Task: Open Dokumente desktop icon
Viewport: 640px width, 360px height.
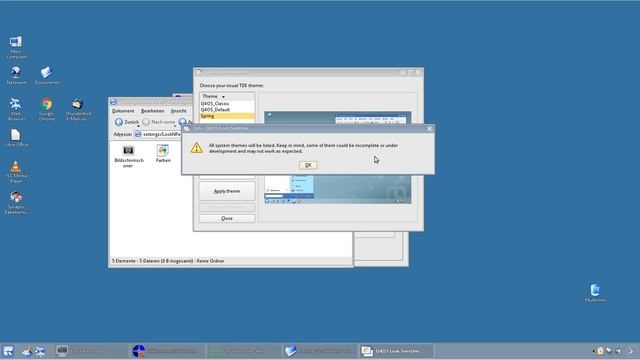Action: tap(47, 76)
